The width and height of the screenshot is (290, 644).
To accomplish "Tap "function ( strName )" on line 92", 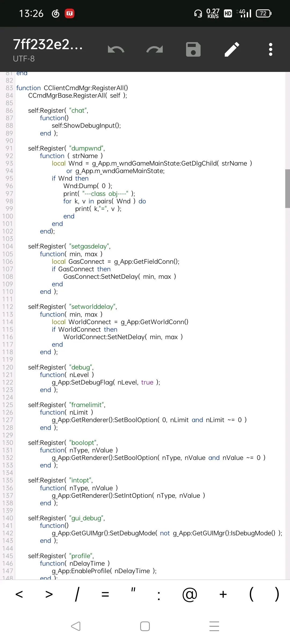I will click(71, 156).
